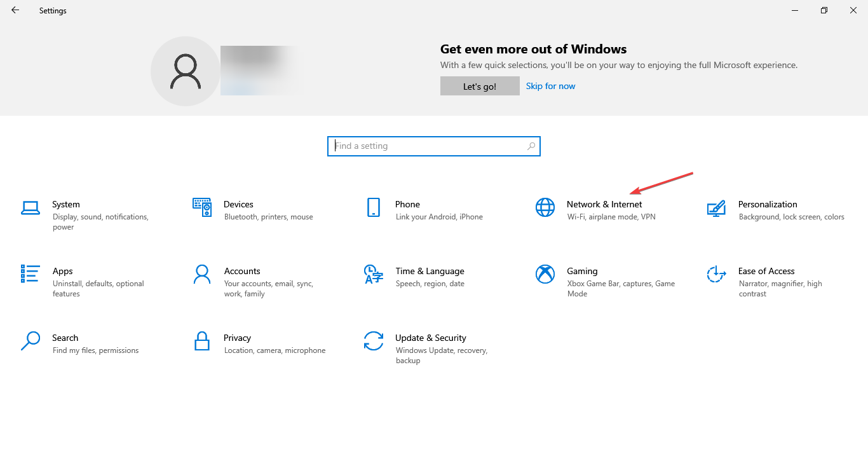This screenshot has height=463, width=868.
Task: Go back using the arrow in title bar
Action: [x=15, y=10]
